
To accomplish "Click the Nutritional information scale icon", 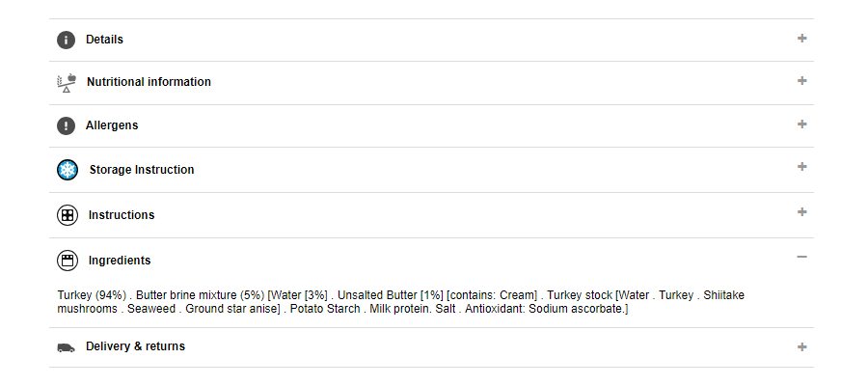I will tap(66, 82).
